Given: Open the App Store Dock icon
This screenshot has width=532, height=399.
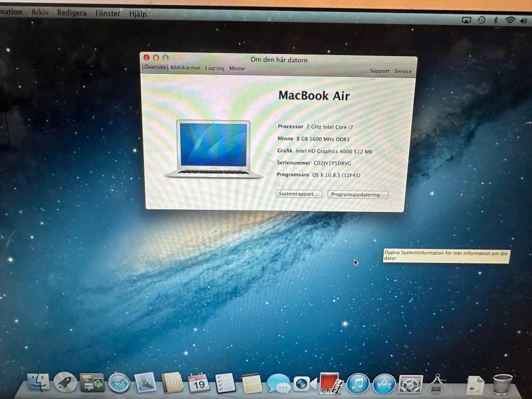Looking at the screenshot, I should pyautogui.click(x=384, y=384).
